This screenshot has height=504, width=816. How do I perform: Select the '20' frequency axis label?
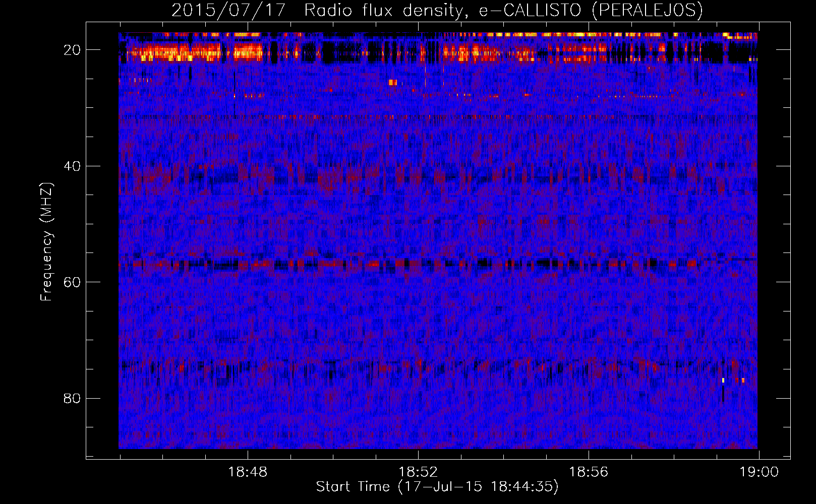click(x=73, y=50)
